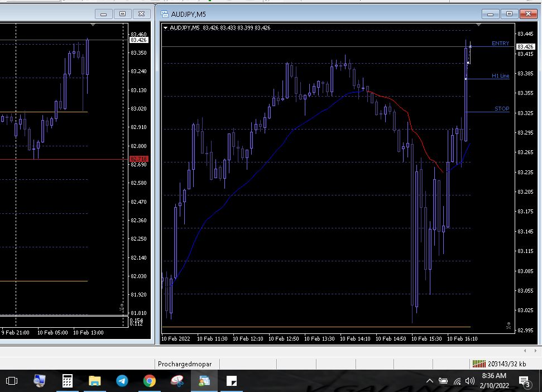
Task: Minimize the AUDJPY,M5 chart window
Action: coord(490,14)
